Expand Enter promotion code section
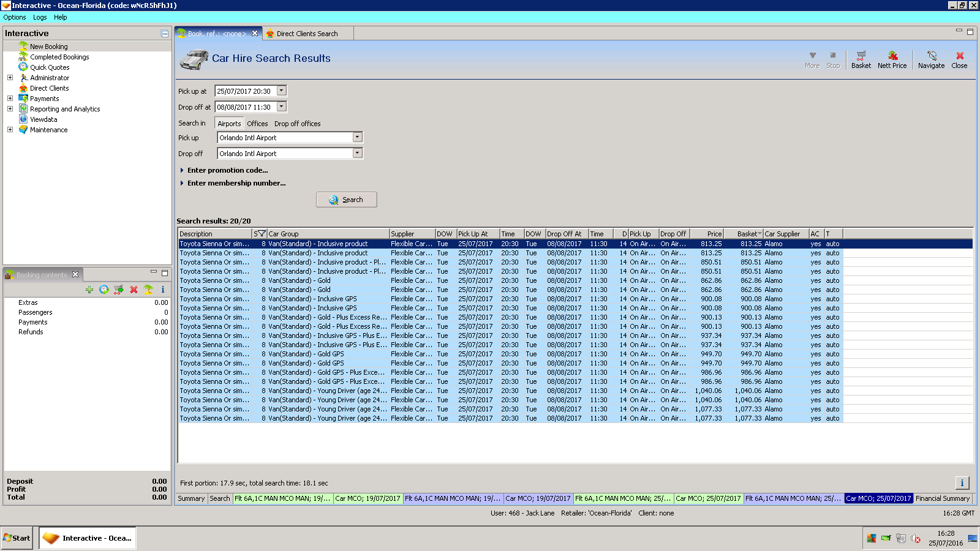Screen dimensions: 980x551 (227, 170)
